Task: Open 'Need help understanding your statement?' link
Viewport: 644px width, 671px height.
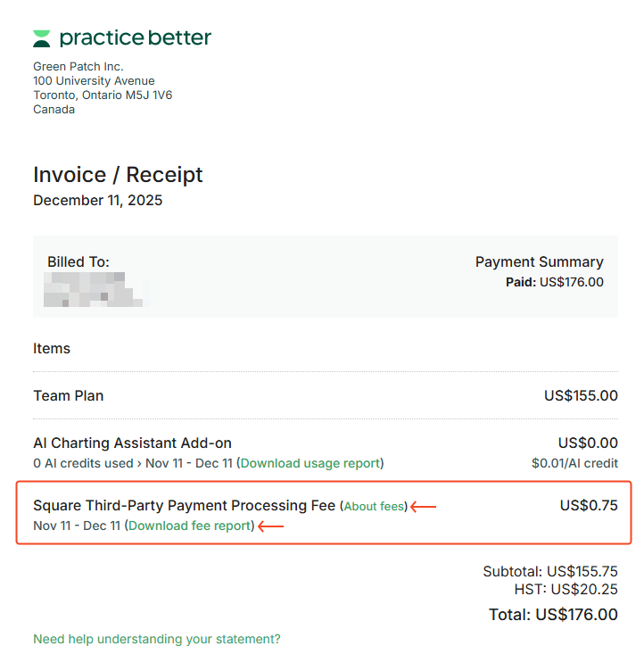Action: point(157,639)
